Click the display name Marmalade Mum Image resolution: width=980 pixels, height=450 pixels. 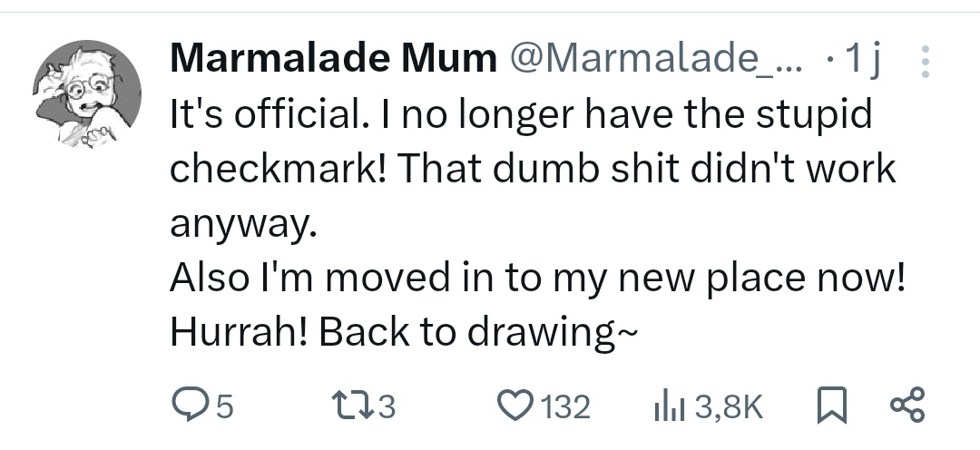pos(333,59)
